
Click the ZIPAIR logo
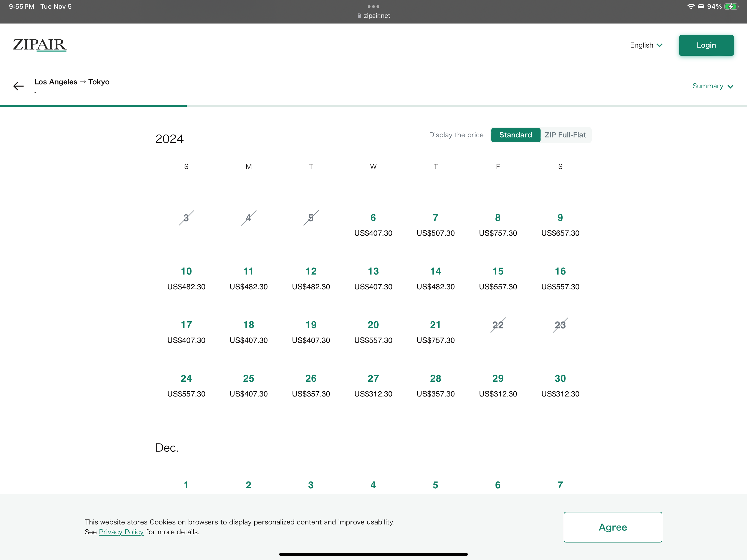point(40,45)
